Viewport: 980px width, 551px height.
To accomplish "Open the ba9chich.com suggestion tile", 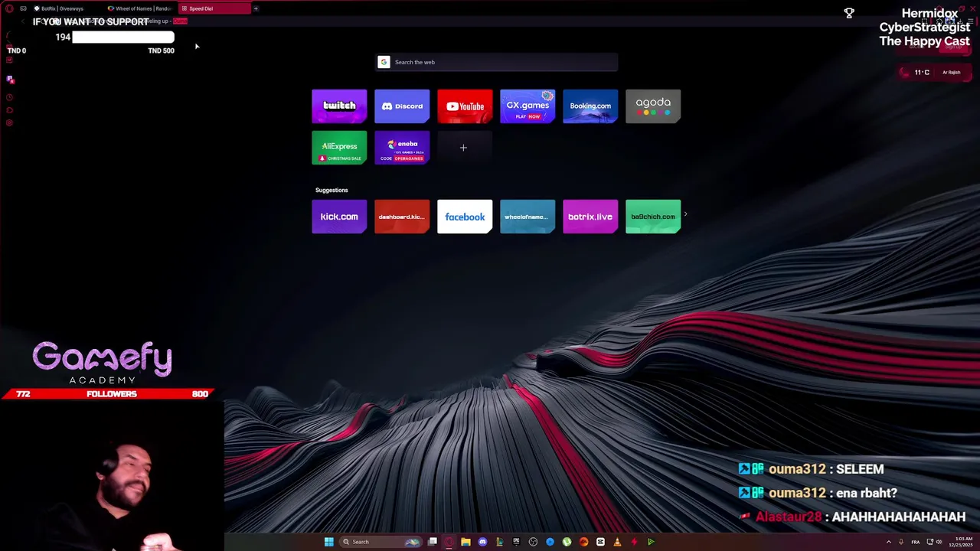I will click(x=653, y=217).
